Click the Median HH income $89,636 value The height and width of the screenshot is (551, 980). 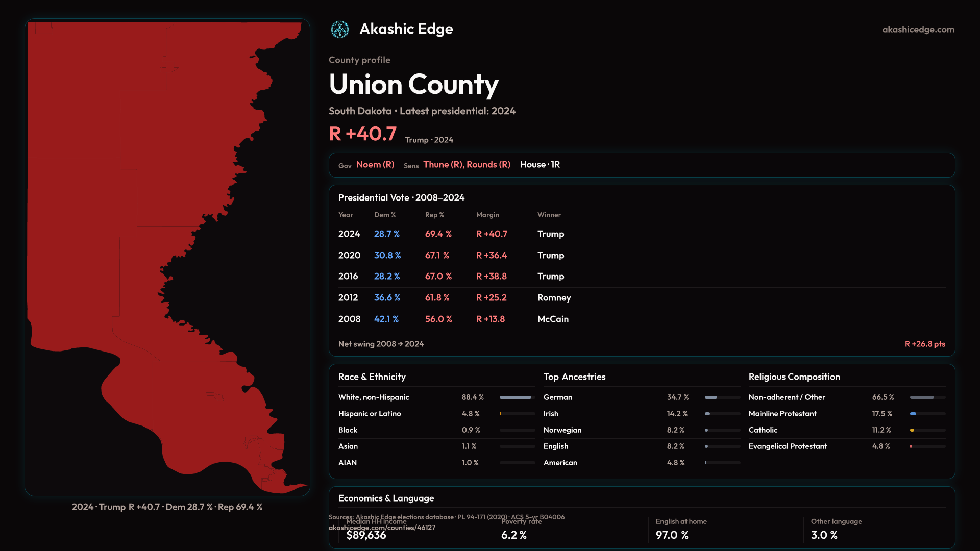[x=366, y=535]
